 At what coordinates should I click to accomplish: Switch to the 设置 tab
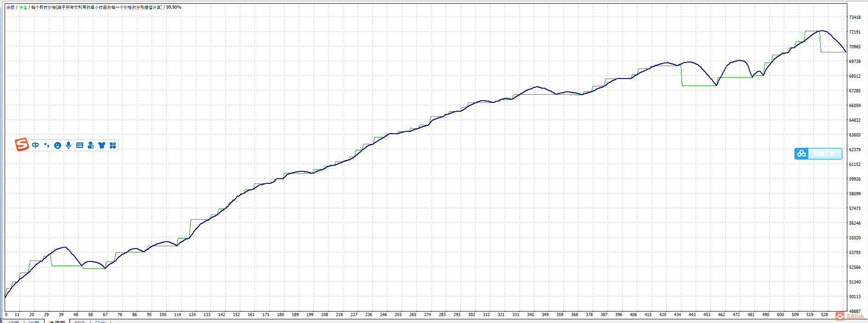pyautogui.click(x=14, y=322)
